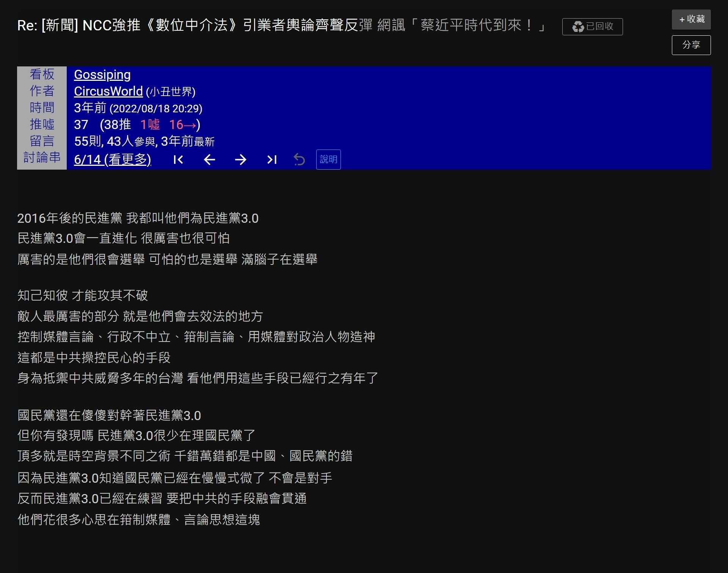Click the 2022/08/18 20:29 timestamp
Screen dimensions: 728x573
click(x=156, y=109)
